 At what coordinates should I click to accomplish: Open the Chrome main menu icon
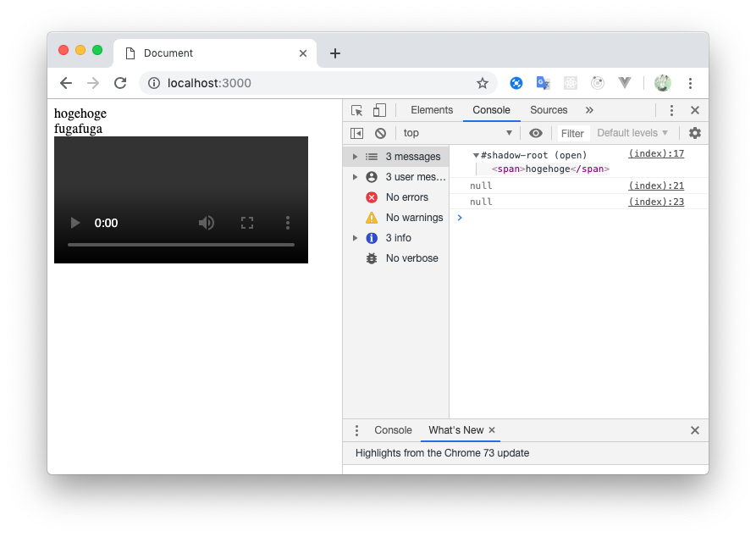coord(691,83)
